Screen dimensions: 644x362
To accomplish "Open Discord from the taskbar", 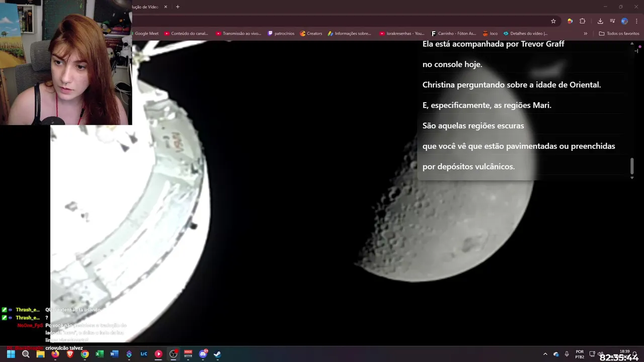I will 203,354.
